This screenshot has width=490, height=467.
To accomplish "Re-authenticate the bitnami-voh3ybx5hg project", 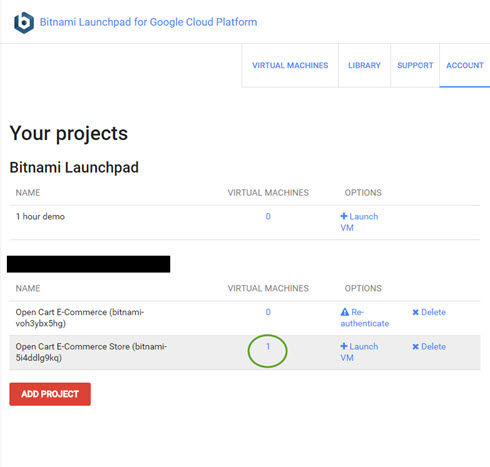I will click(364, 318).
